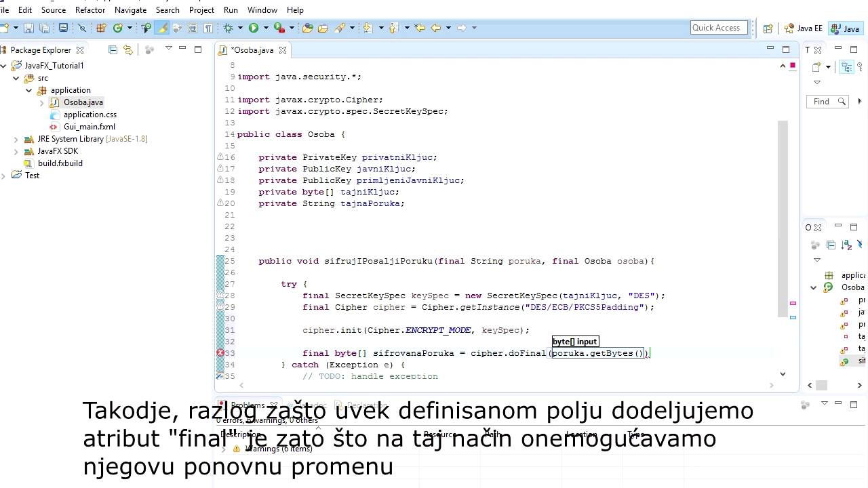868x488 pixels.
Task: Select application.css file
Action: coord(90,115)
